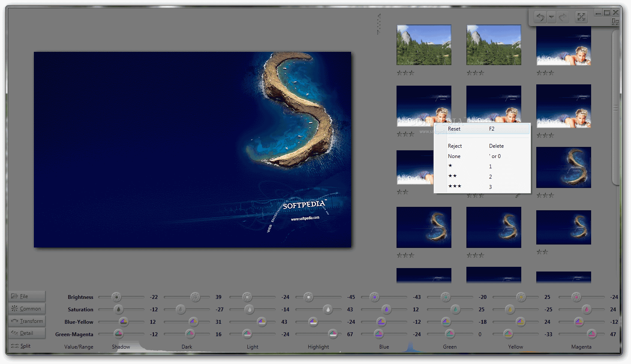The width and height of the screenshot is (631, 364).
Task: Select the second mountain thumbnail in top row
Action: tap(494, 45)
